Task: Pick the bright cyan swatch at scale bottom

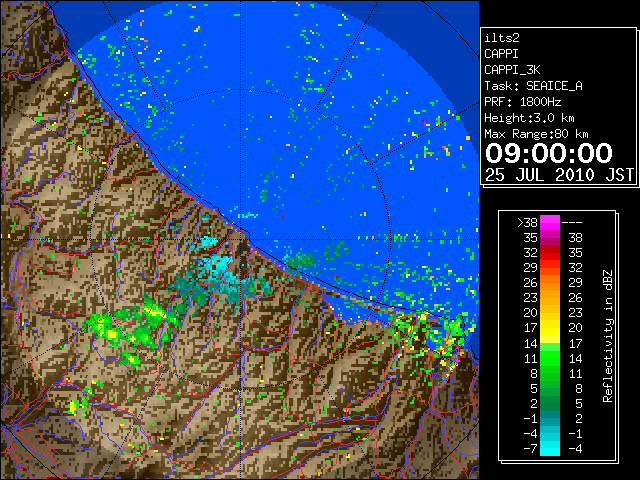Action: [x=550, y=449]
